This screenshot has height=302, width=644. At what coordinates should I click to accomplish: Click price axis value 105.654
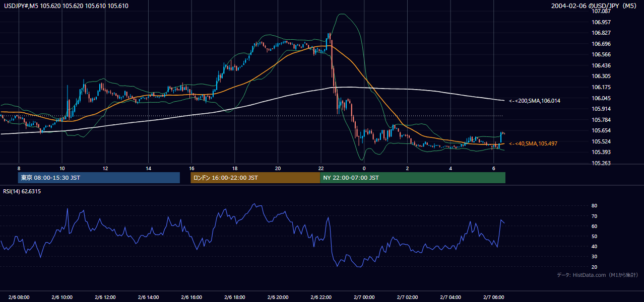coord(601,131)
